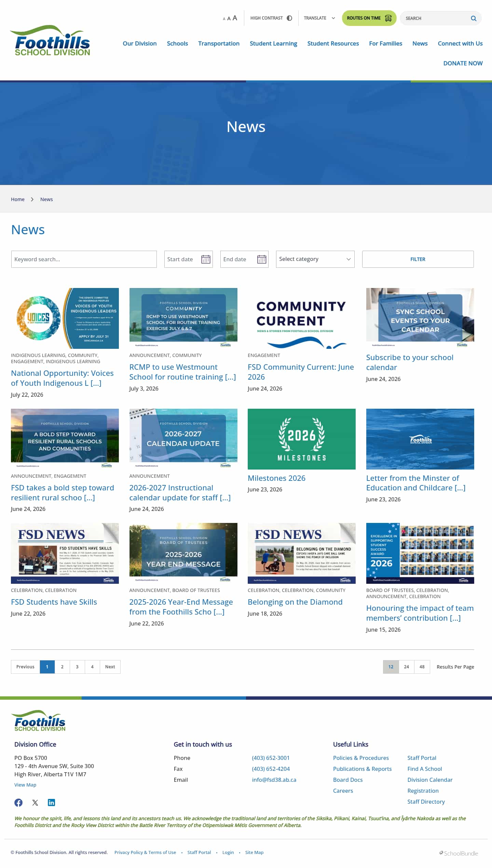Open Board Docs link
492x868 pixels.
coord(348,780)
